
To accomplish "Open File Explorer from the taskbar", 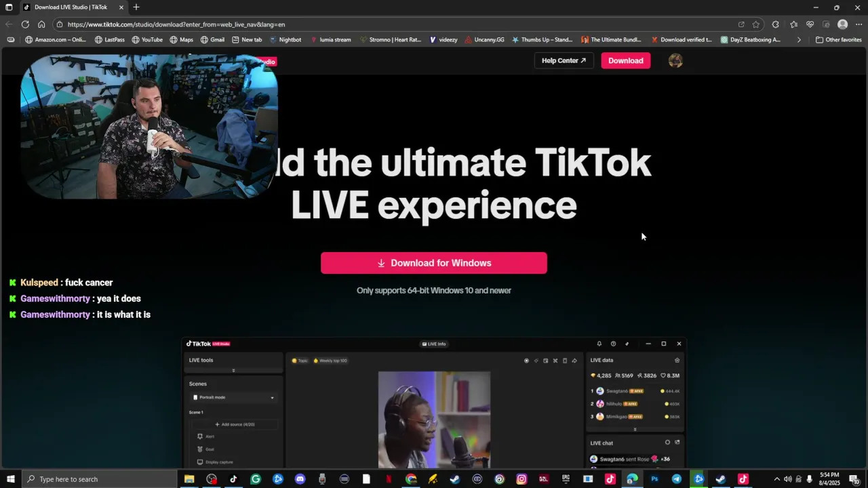I will tap(189, 479).
